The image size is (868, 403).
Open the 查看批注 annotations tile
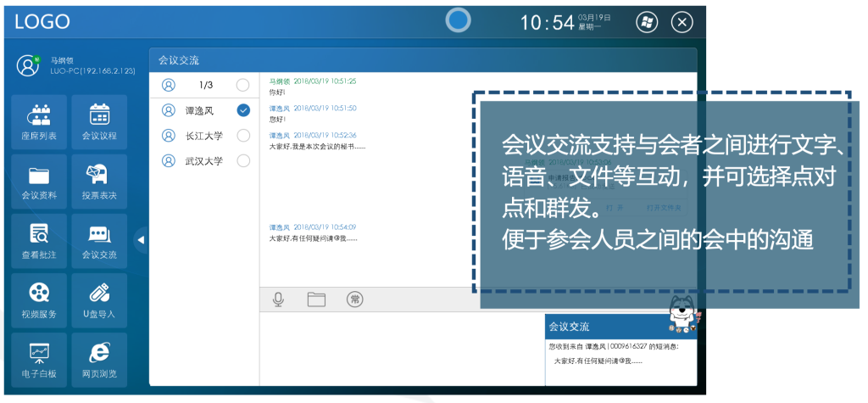click(39, 241)
